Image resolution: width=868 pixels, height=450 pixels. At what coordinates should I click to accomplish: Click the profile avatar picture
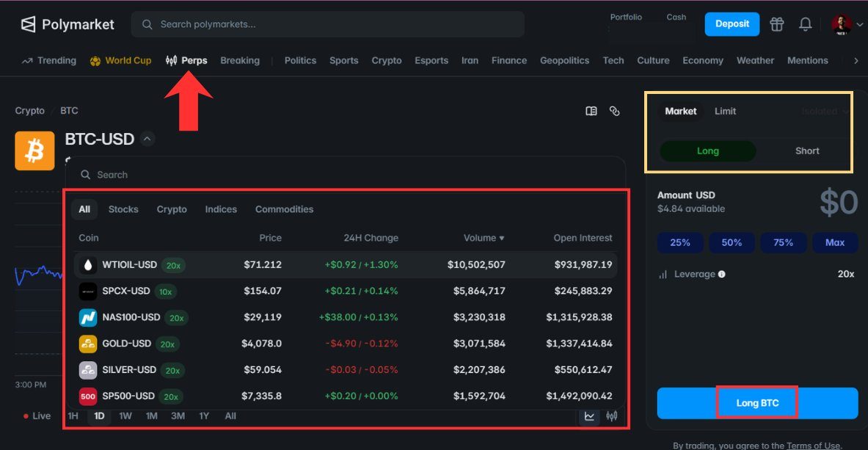842,24
